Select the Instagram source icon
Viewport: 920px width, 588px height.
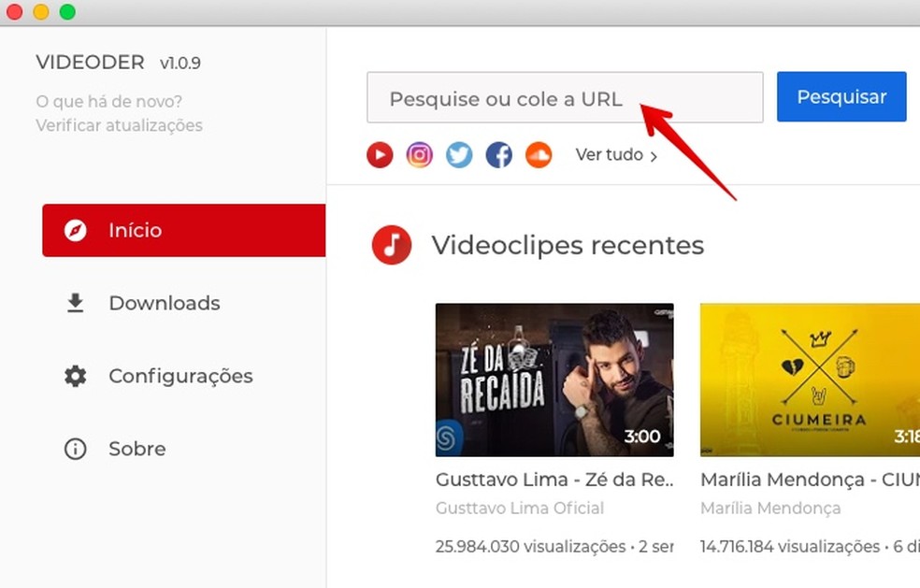(x=419, y=155)
